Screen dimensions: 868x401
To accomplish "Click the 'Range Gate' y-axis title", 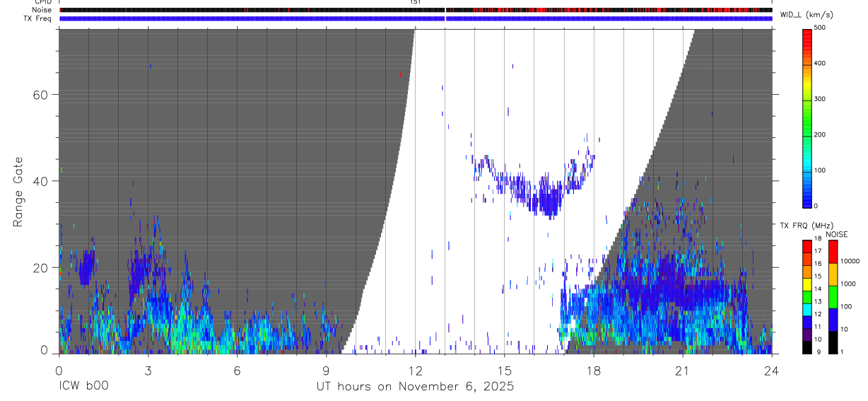I will tap(19, 192).
